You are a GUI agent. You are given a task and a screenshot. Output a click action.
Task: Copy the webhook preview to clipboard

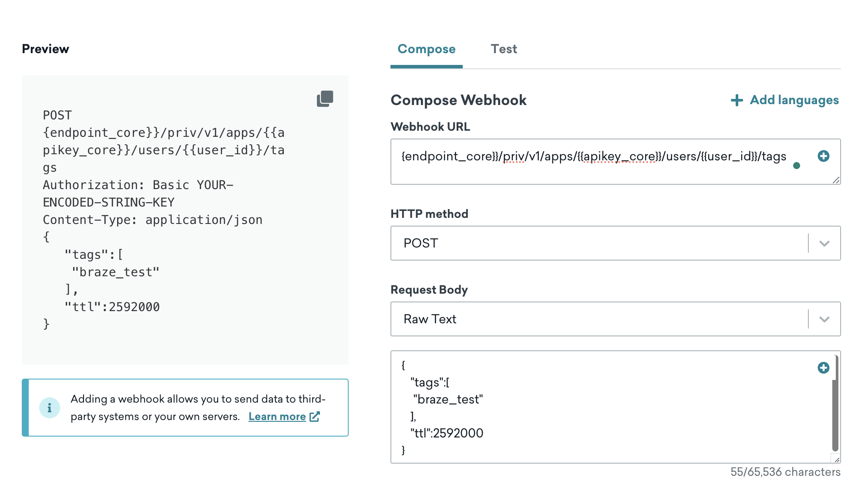pyautogui.click(x=325, y=99)
